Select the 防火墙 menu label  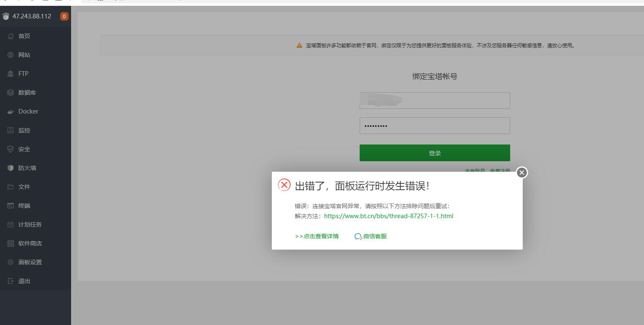coord(27,168)
